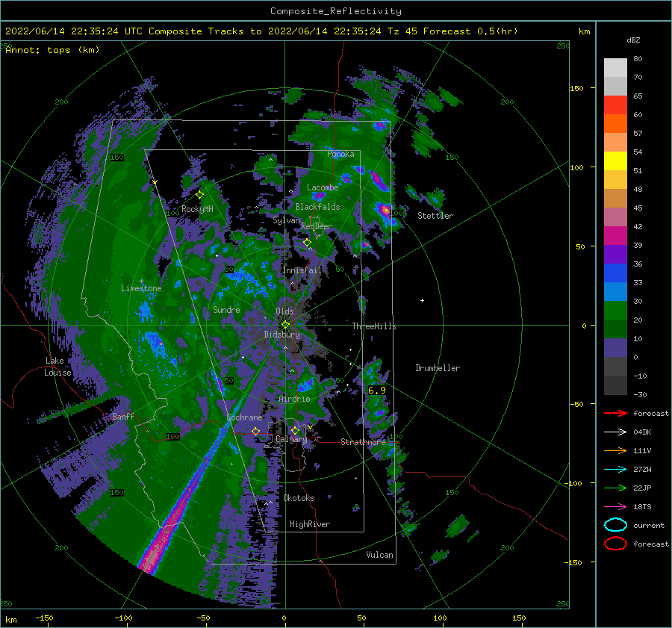Click the Composite_Reflectivity title
This screenshot has width=672, height=628.
tap(335, 11)
